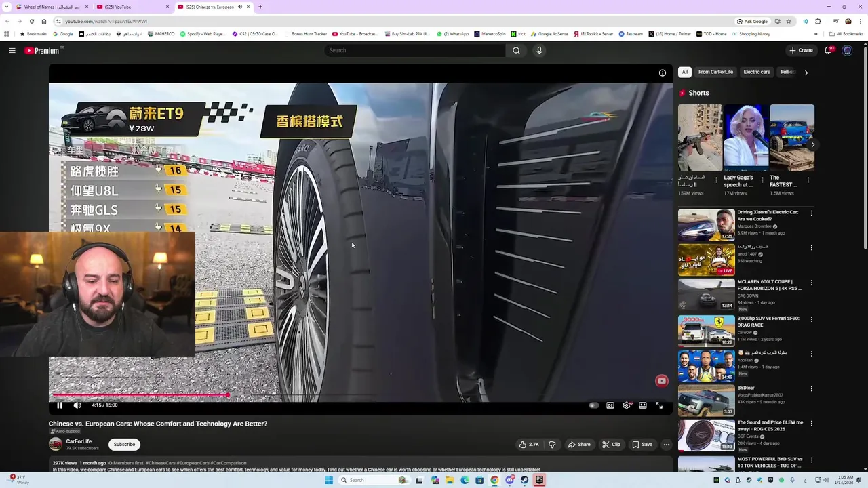This screenshot has width=868, height=488.
Task: Pause the video playback
Action: [x=60, y=405]
